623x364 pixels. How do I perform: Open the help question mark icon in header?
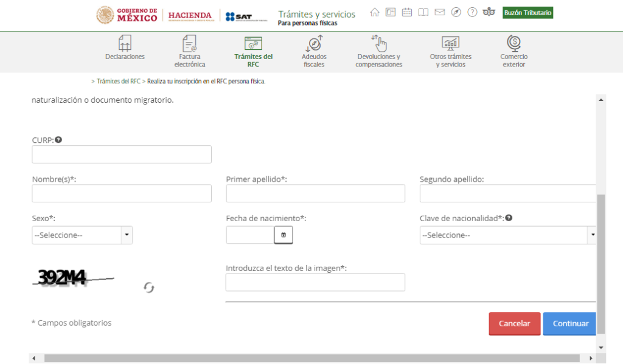tap(472, 12)
